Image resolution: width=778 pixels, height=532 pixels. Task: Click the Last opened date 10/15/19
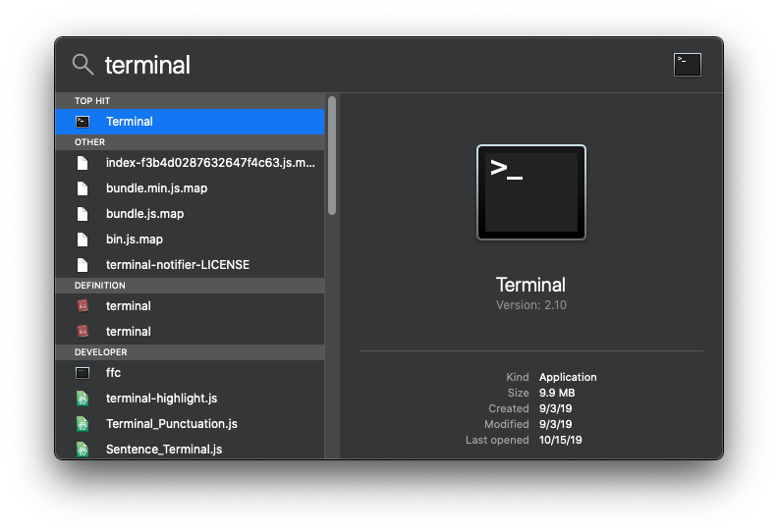tap(561, 441)
